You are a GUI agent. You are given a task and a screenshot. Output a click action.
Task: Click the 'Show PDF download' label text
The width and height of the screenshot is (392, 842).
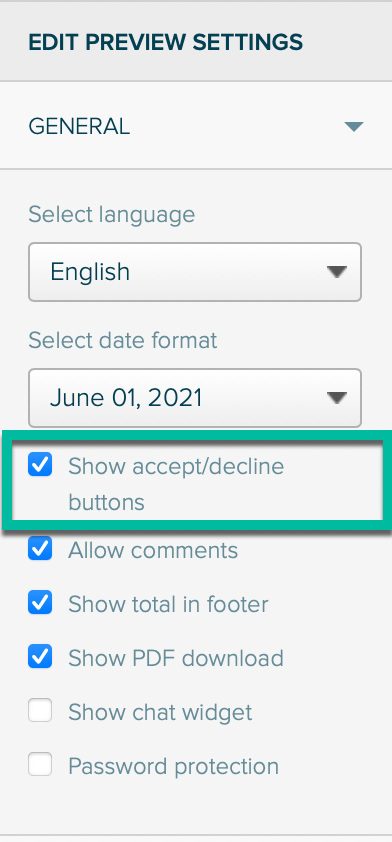tap(176, 658)
